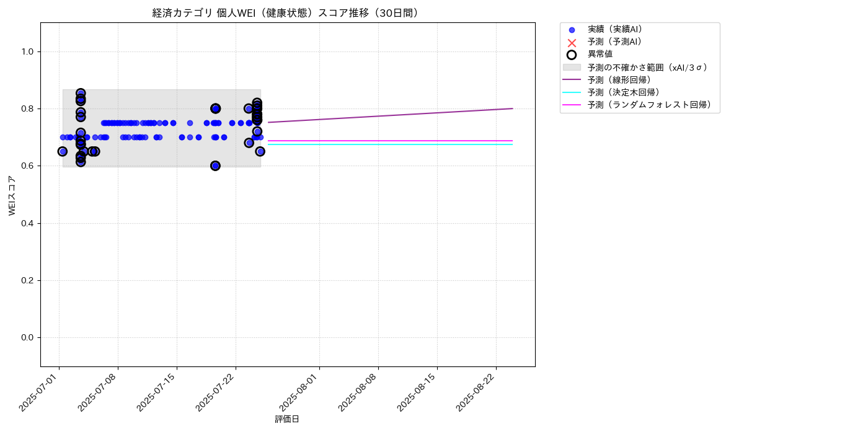Click the flat cyan decision tree forecast line
868x434 pixels.
click(x=391, y=144)
